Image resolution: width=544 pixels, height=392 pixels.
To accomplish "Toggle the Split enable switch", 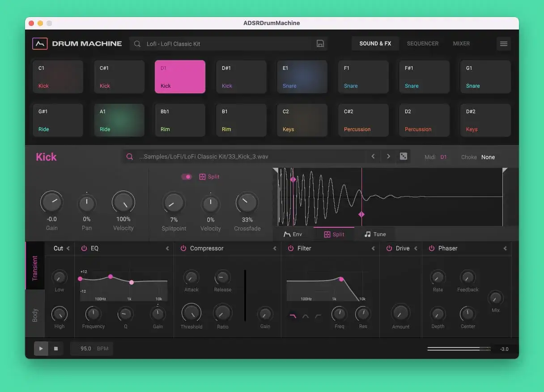I will point(187,177).
